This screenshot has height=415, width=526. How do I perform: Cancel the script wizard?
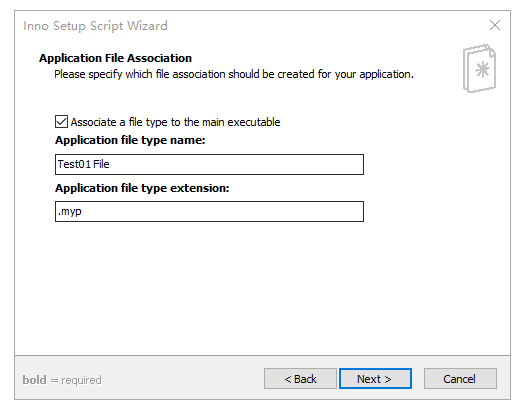click(460, 379)
